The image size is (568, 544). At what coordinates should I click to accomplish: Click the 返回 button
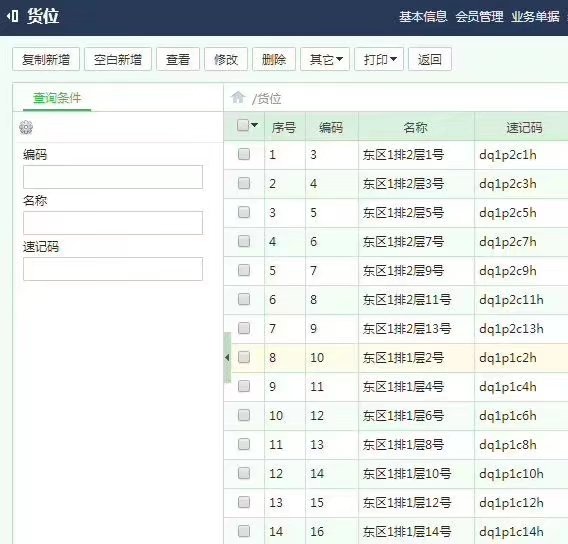coord(430,59)
